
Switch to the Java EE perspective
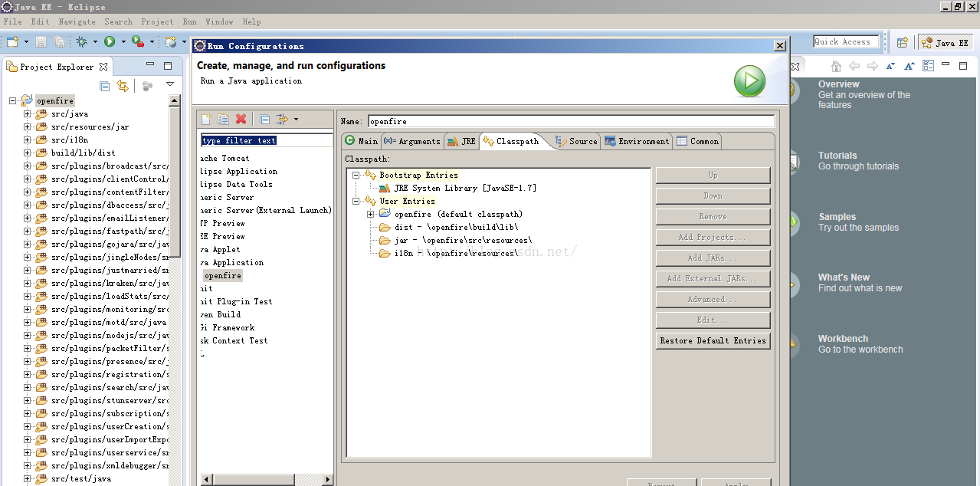[x=946, y=43]
